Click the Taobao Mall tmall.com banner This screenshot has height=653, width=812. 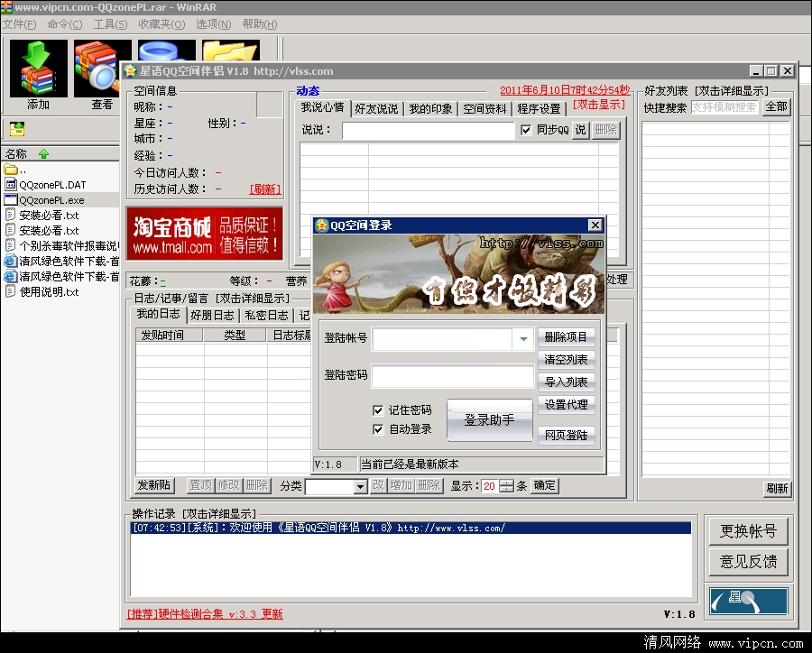pyautogui.click(x=204, y=234)
